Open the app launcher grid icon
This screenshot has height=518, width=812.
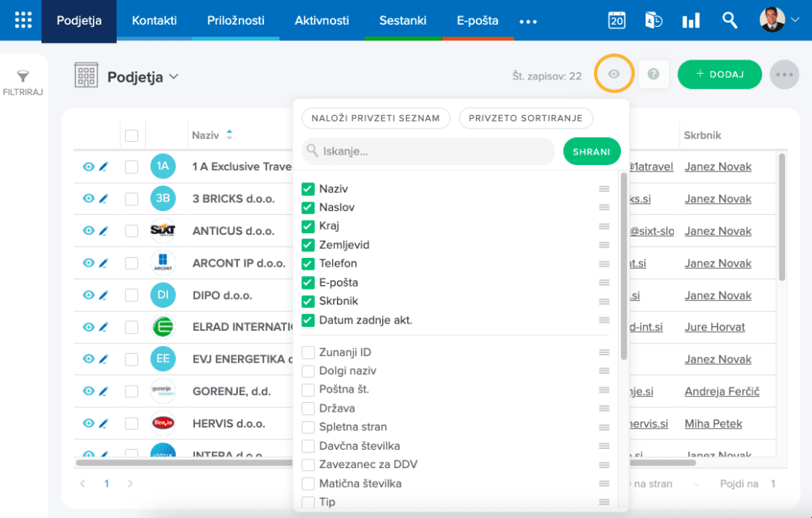click(x=24, y=21)
